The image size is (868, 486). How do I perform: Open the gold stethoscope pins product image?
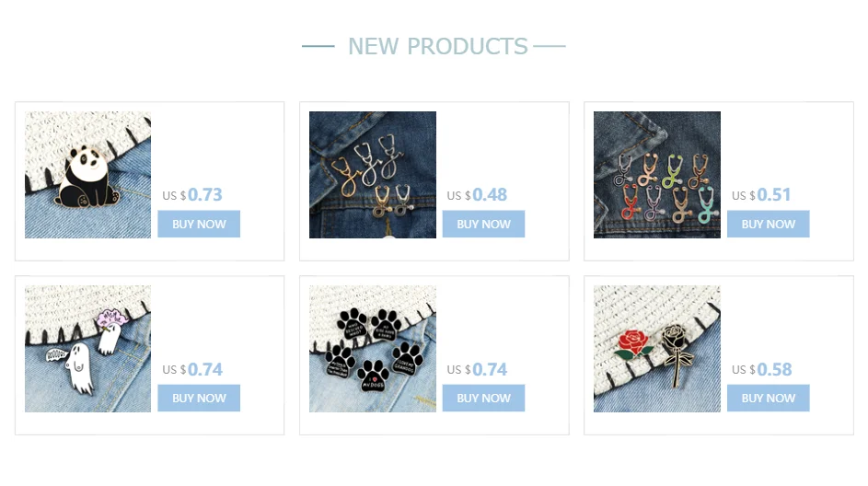(373, 175)
